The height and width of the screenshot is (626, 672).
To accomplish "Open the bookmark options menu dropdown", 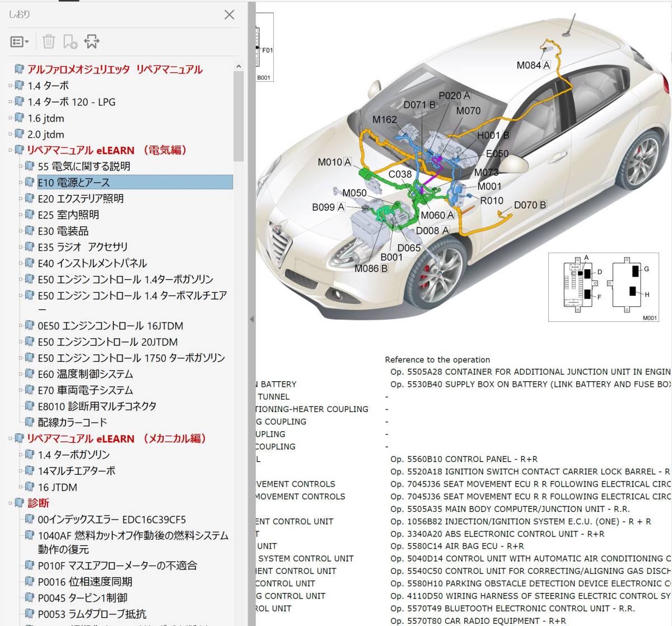I will tap(20, 42).
